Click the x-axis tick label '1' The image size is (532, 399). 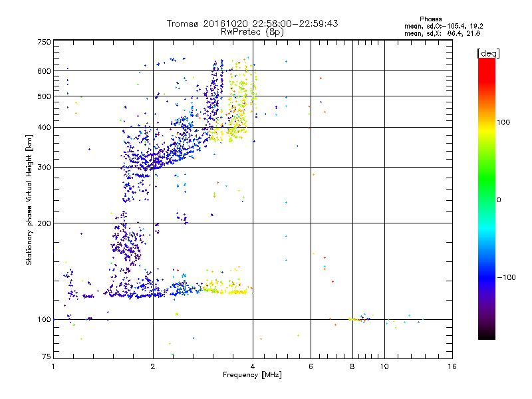53,366
